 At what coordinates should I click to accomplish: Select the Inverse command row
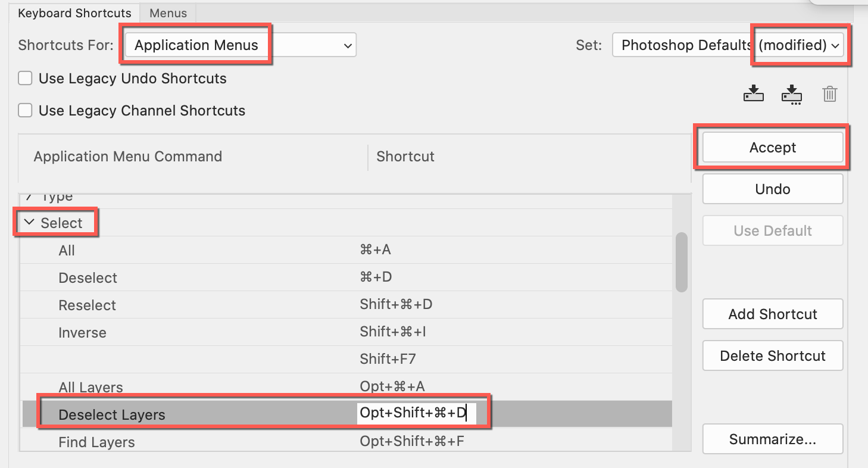179,332
